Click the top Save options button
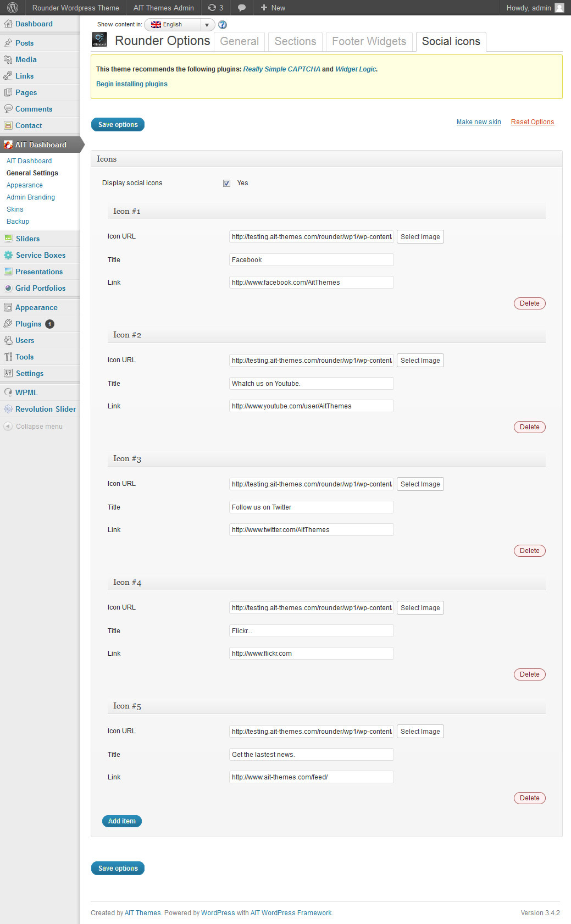This screenshot has width=571, height=924. 118,125
